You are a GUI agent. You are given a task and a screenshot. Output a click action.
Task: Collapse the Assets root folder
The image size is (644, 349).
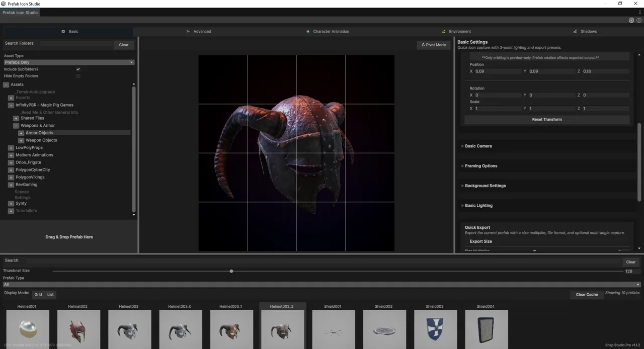pos(6,84)
